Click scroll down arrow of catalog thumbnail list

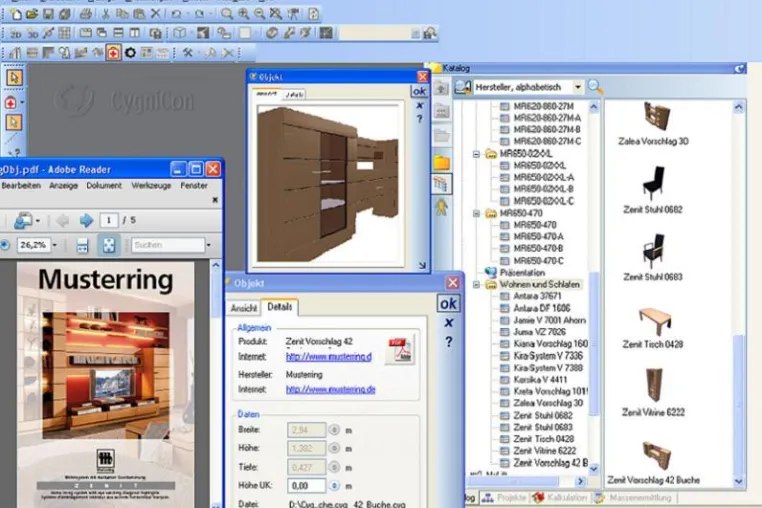(x=739, y=481)
